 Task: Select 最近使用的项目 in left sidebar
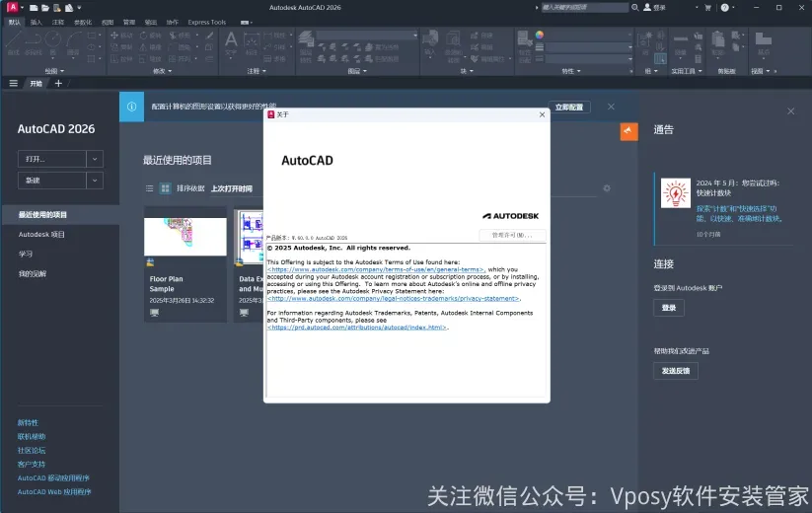coord(60,215)
